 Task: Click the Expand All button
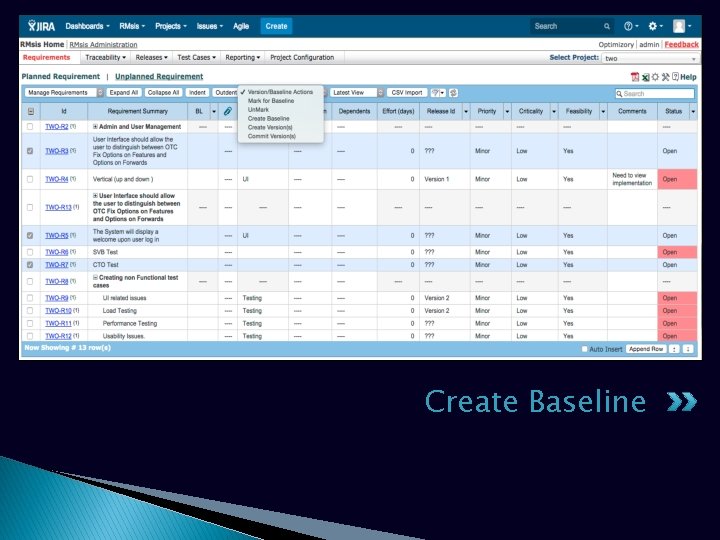coord(124,93)
